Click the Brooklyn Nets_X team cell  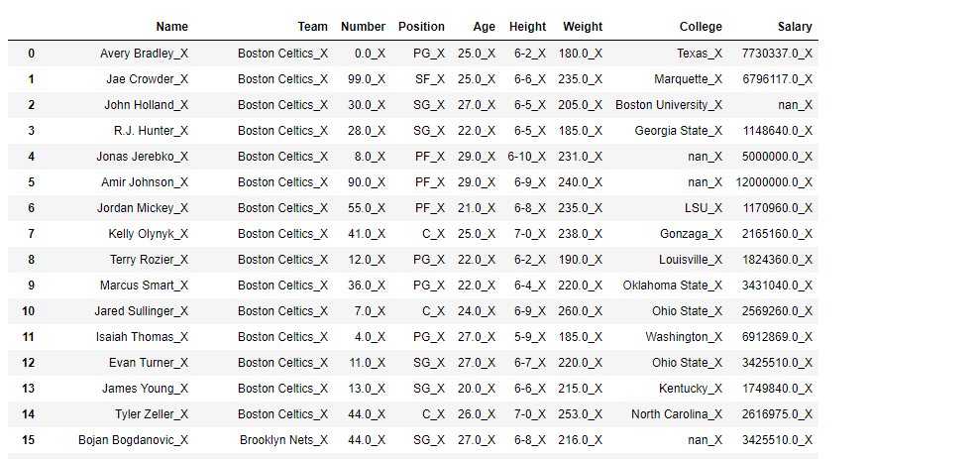click(x=283, y=440)
